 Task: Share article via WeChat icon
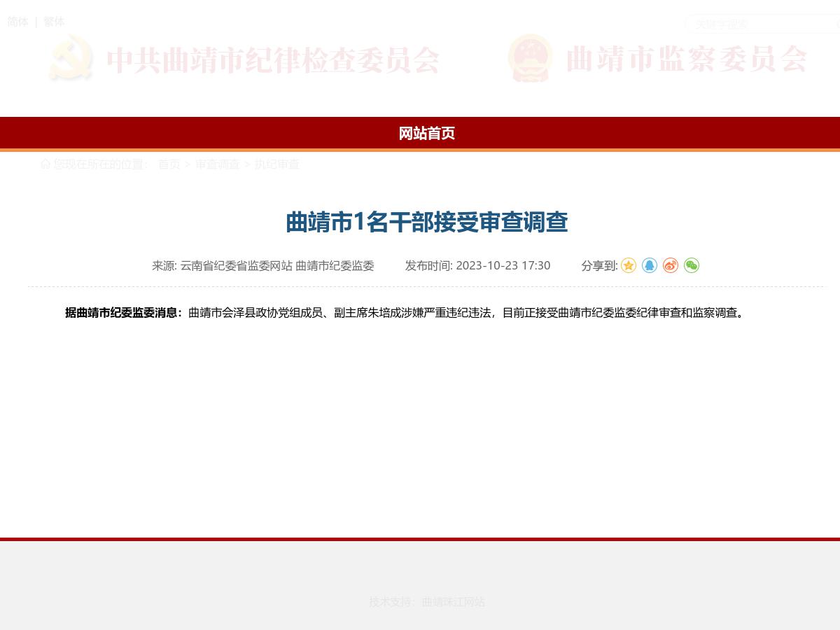[x=692, y=265]
